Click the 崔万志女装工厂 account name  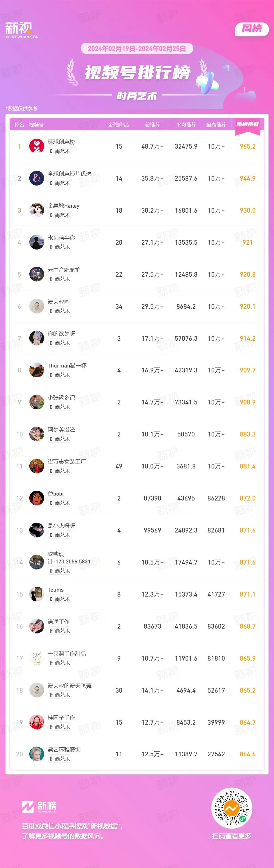click(x=67, y=462)
